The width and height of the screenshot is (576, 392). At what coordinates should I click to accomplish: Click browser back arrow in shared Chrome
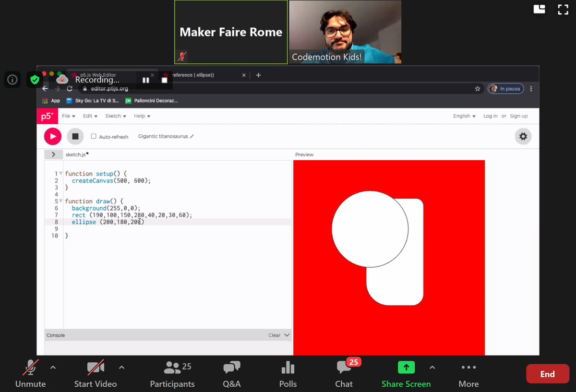pyautogui.click(x=45, y=89)
